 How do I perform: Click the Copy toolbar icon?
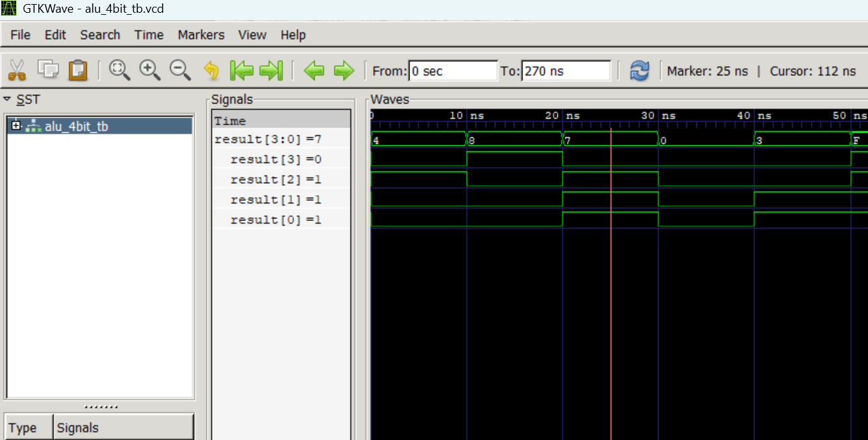click(48, 69)
